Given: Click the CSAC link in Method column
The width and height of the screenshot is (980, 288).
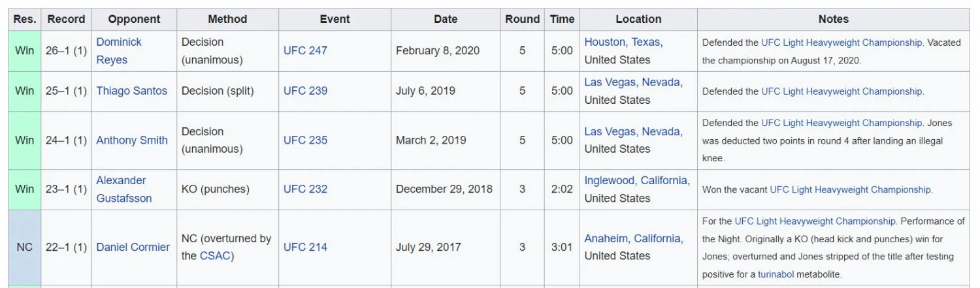Looking at the screenshot, I should (215, 255).
